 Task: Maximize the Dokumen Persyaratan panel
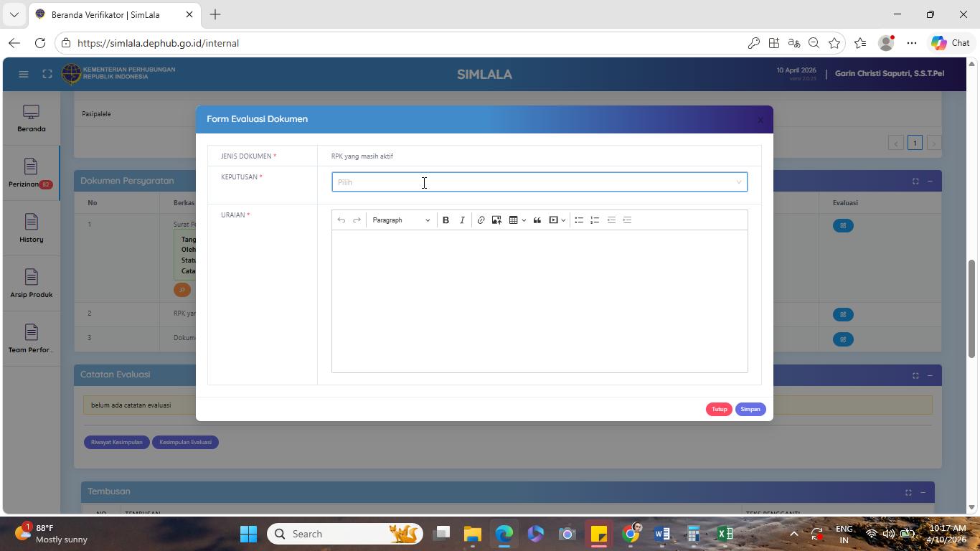click(915, 182)
